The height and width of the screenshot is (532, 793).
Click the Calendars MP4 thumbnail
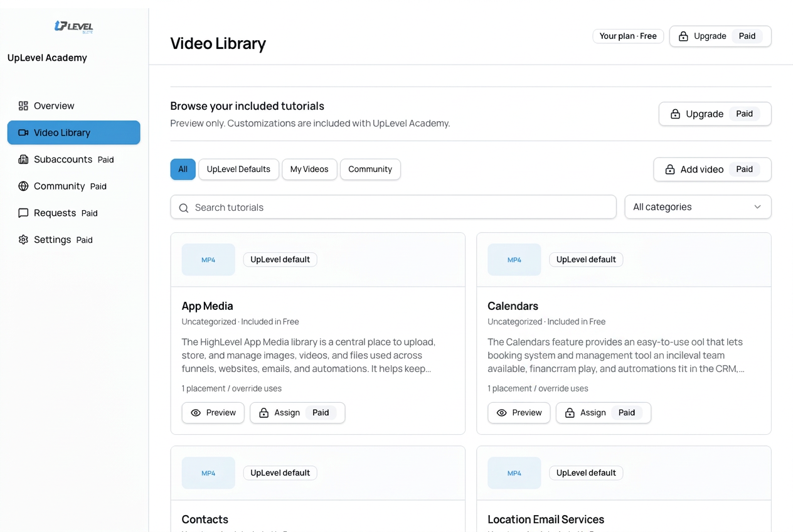point(514,260)
